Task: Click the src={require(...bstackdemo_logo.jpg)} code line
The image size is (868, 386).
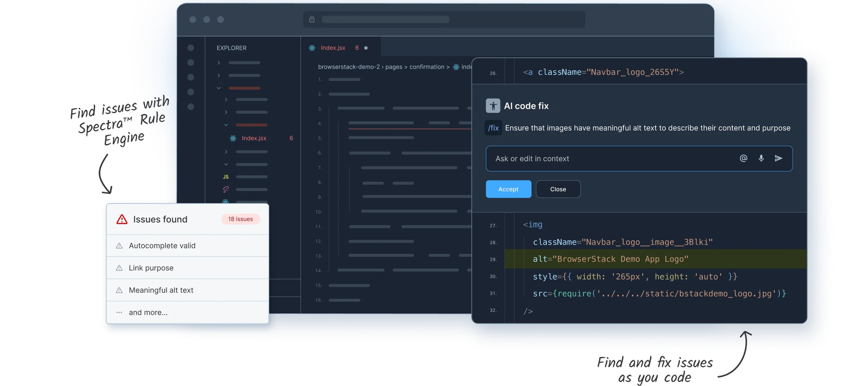Action: tap(659, 294)
